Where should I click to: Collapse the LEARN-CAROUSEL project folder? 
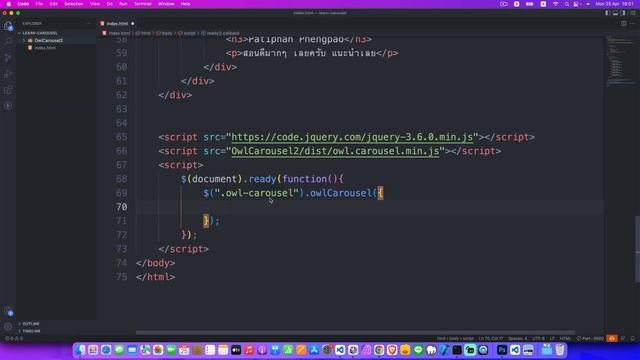40,33
